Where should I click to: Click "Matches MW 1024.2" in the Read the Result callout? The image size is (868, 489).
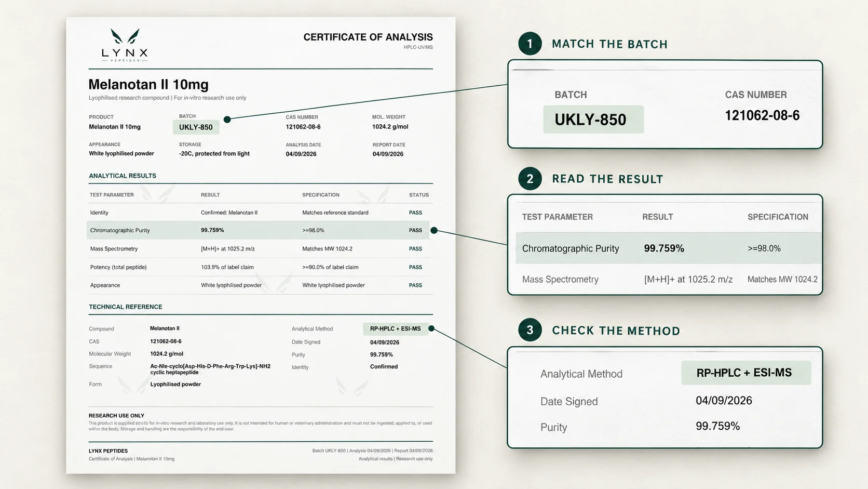782,280
